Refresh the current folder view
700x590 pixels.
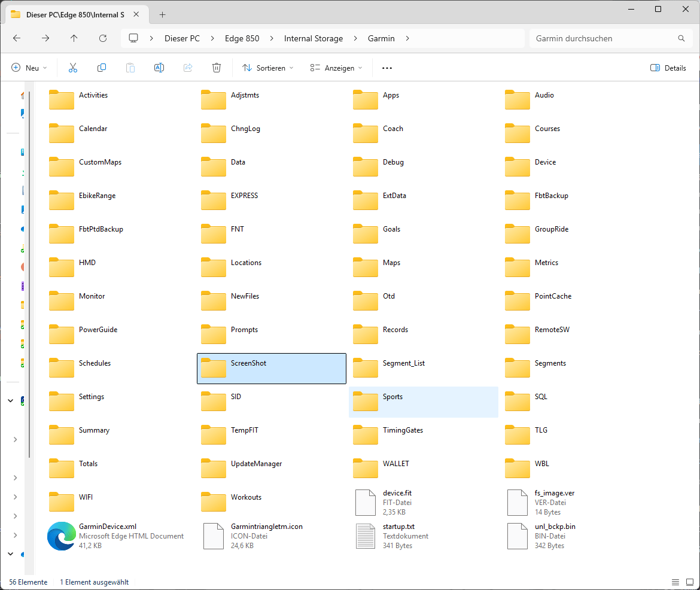[103, 38]
